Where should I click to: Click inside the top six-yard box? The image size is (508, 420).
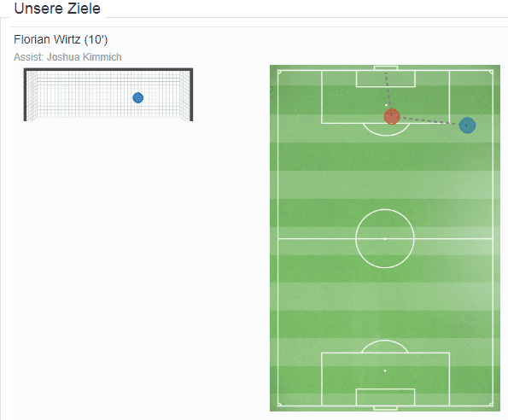tap(386, 79)
